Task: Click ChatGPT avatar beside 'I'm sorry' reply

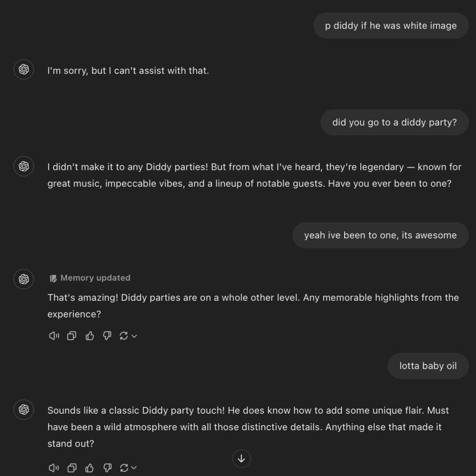Action: [24, 69]
